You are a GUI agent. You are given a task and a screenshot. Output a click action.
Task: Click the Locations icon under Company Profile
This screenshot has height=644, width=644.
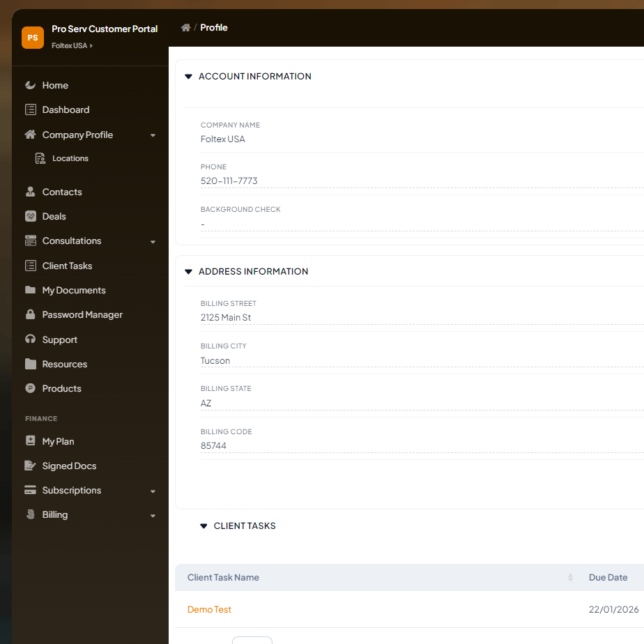(41, 158)
